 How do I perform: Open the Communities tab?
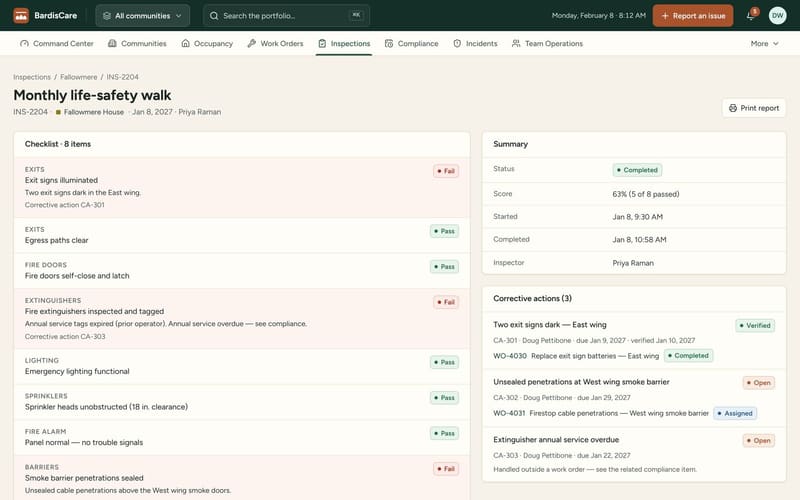coord(137,43)
